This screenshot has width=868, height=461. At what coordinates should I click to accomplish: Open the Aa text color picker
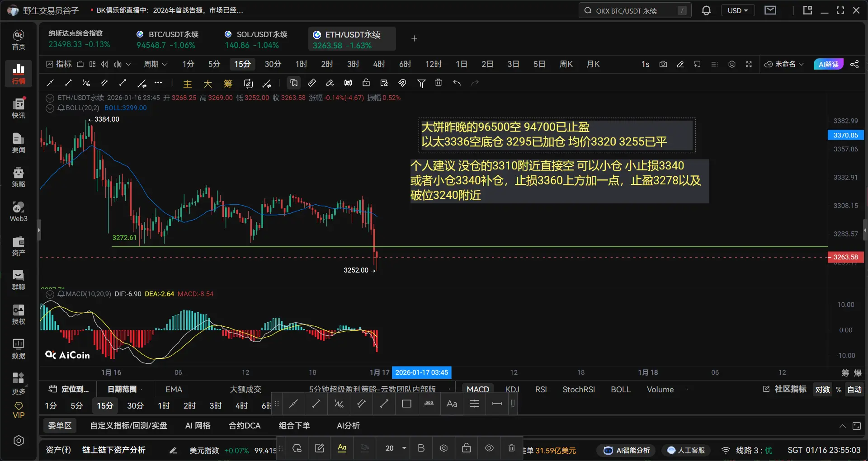[x=342, y=448]
